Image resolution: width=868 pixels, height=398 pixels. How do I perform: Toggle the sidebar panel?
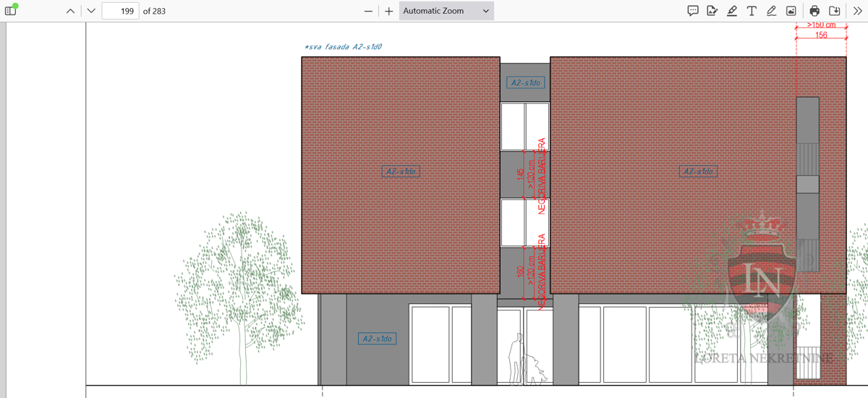[x=11, y=11]
